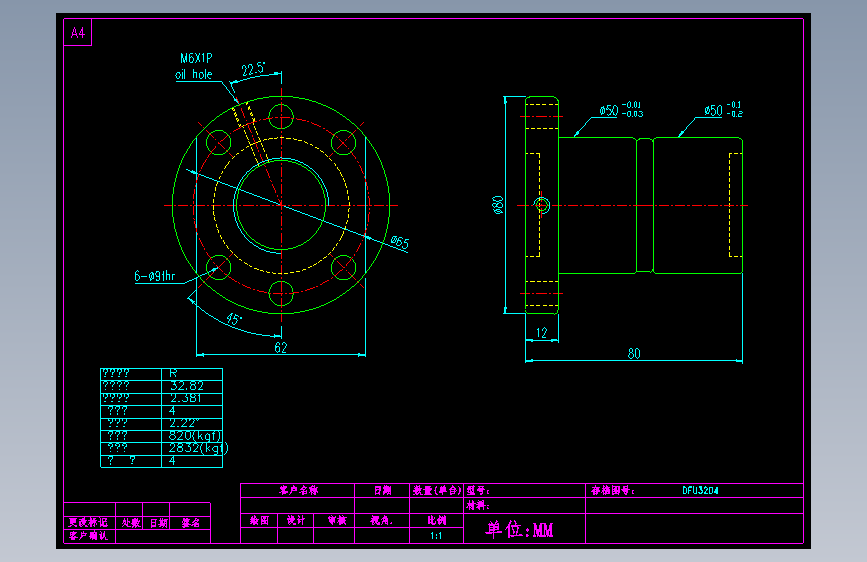Click the 22.5° angle dimension
The image size is (867, 562).
253,69
